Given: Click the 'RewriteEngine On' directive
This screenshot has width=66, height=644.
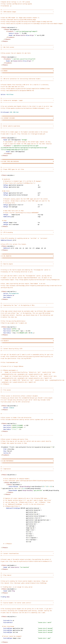Looking at the screenshot, I should coord(9,295).
